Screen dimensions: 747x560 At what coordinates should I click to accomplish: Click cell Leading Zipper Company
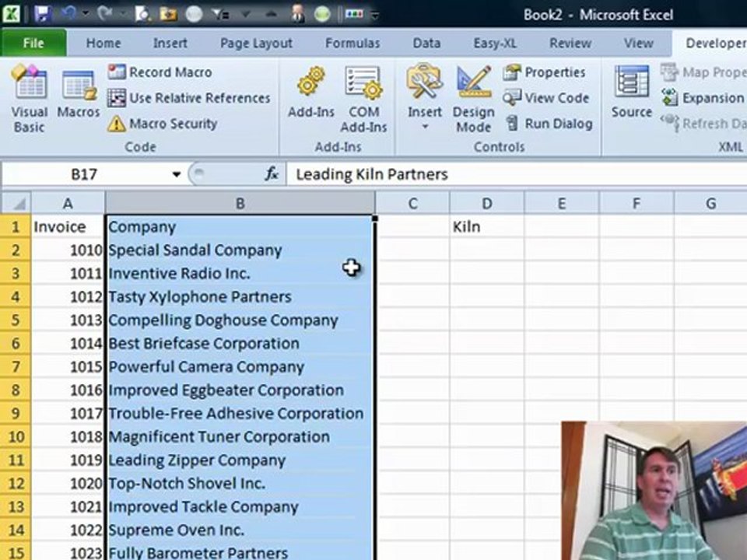tap(240, 460)
